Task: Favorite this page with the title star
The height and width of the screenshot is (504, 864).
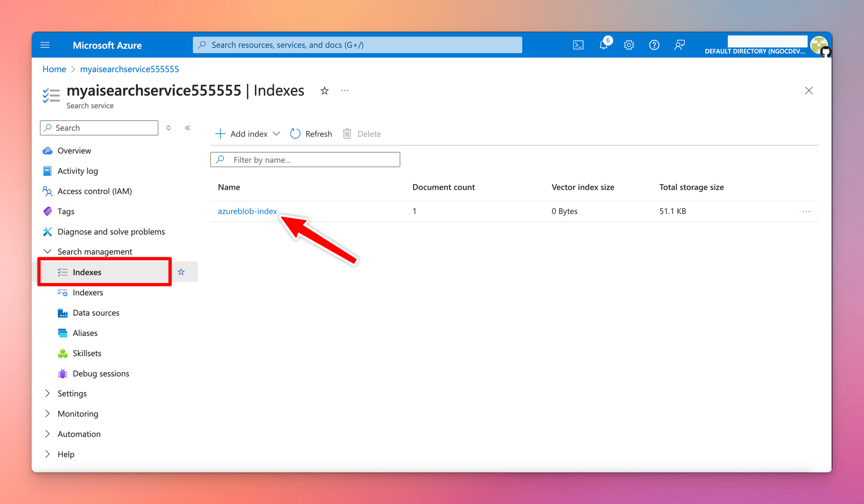Action: pos(324,91)
